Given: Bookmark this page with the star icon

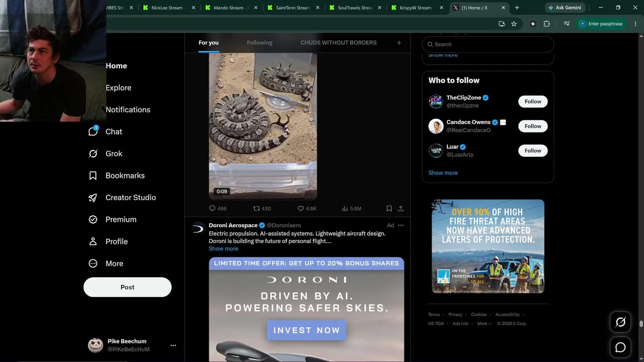Looking at the screenshot, I should [x=514, y=24].
